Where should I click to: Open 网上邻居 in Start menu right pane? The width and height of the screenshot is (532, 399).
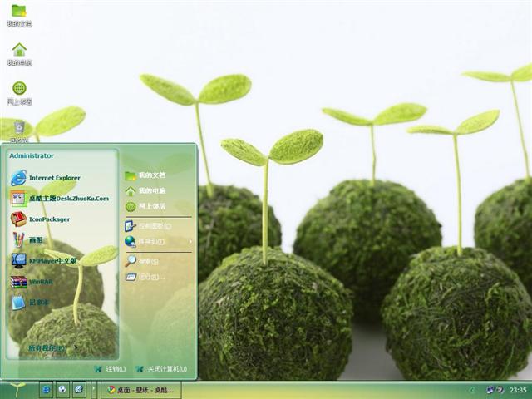click(x=145, y=206)
